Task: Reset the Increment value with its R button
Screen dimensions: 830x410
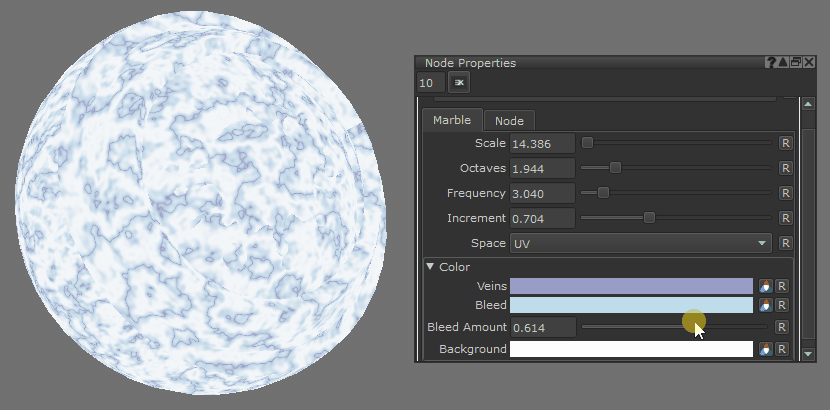Action: click(x=785, y=218)
